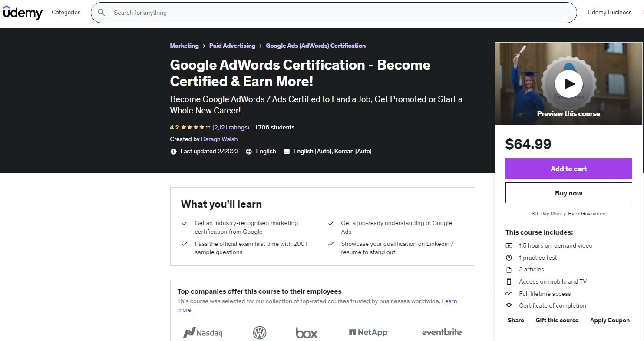Click Certificate of completion text
Image resolution: width=644 pixels, height=341 pixels.
point(552,306)
